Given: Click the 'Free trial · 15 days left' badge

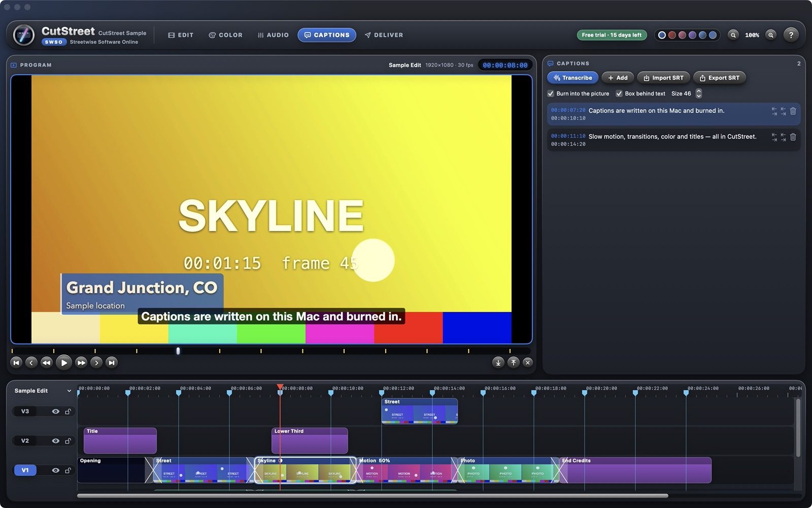Looking at the screenshot, I should pos(612,35).
